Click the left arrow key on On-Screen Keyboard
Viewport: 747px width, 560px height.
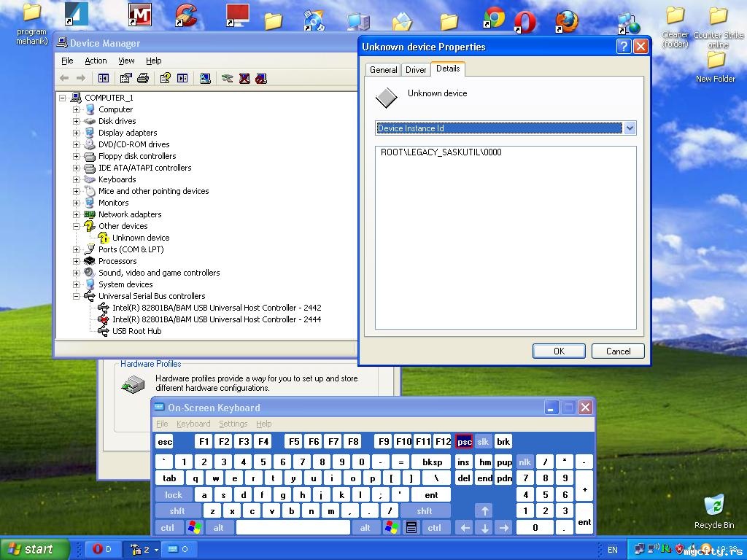tap(465, 528)
